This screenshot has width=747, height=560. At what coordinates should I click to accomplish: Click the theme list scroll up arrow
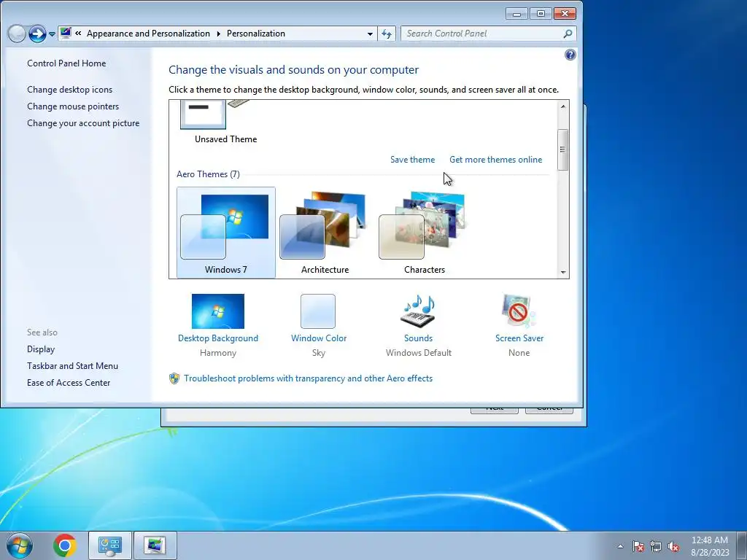click(x=563, y=106)
